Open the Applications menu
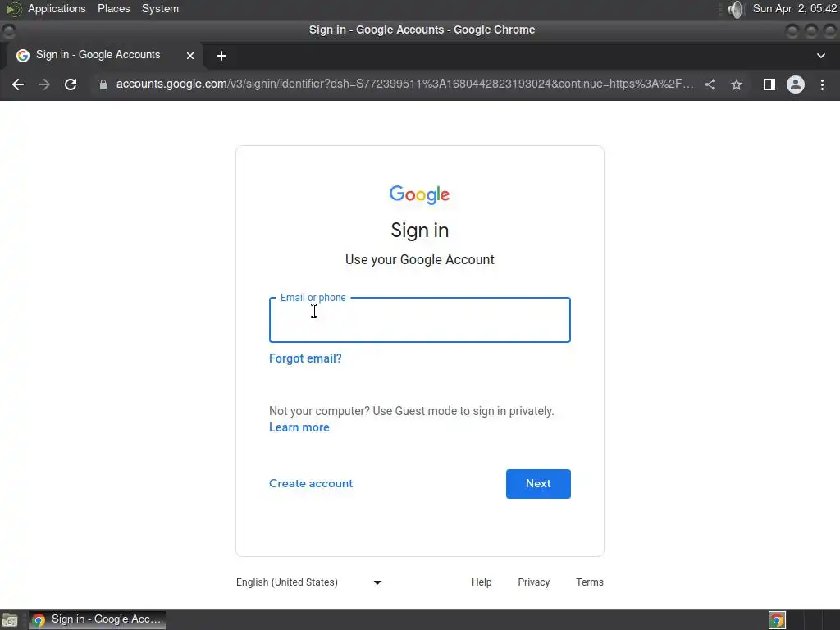 coord(57,8)
